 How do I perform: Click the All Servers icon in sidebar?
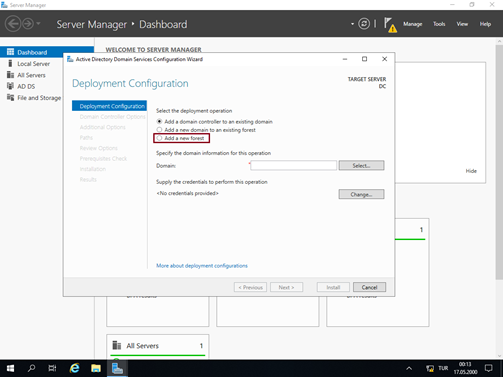(x=11, y=75)
